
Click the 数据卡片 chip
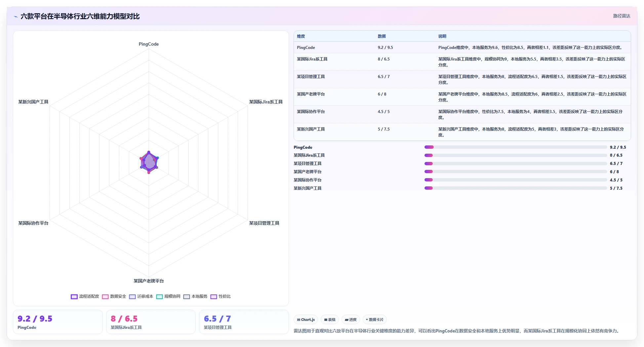pyautogui.click(x=375, y=320)
